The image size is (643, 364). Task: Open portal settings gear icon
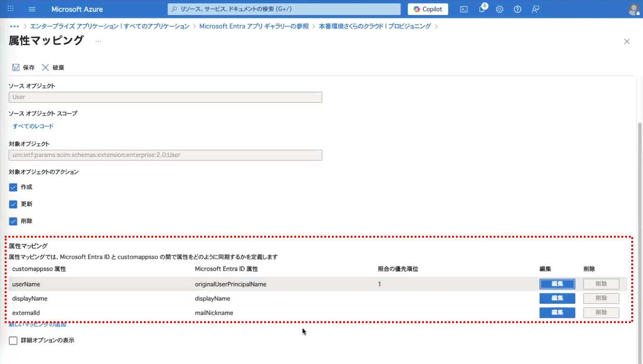pos(500,9)
